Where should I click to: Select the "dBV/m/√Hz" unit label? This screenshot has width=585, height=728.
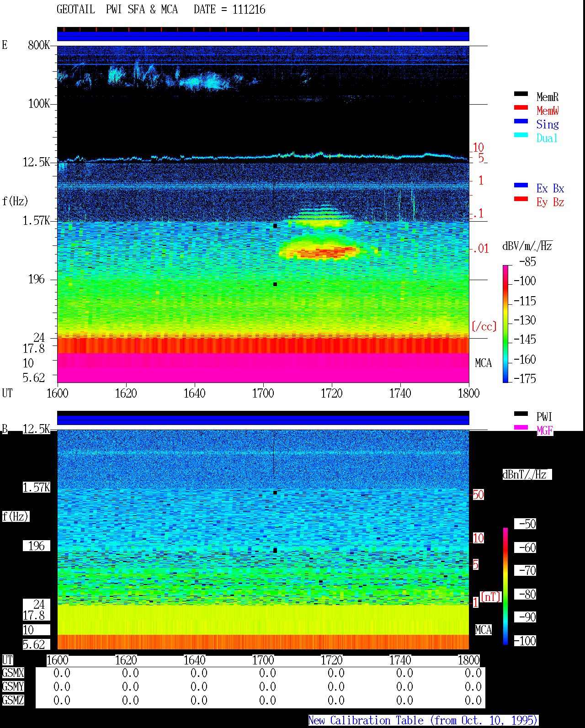[527, 246]
